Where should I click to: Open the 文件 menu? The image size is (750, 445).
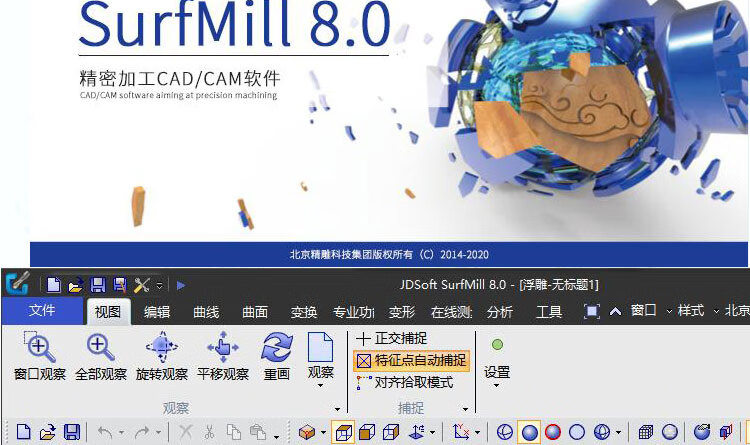pos(42,311)
